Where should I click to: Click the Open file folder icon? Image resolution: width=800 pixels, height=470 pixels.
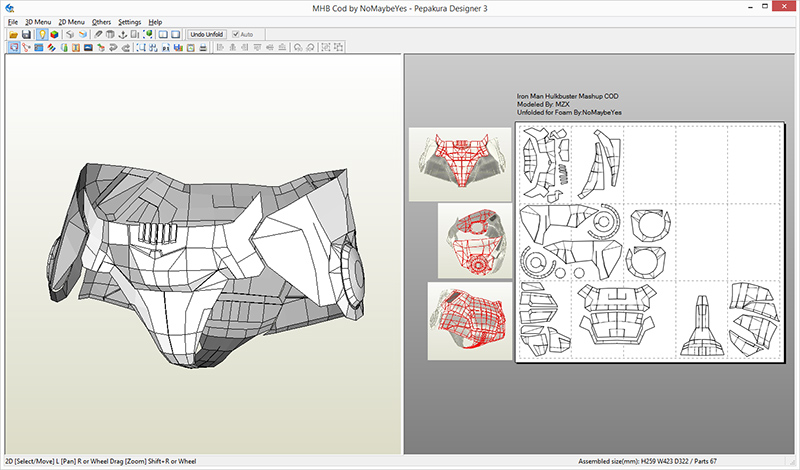click(14, 34)
